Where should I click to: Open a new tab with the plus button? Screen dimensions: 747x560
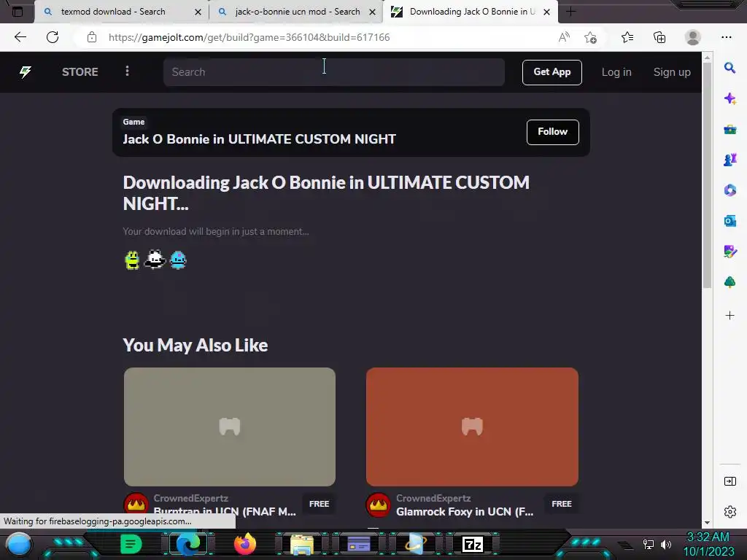(570, 12)
